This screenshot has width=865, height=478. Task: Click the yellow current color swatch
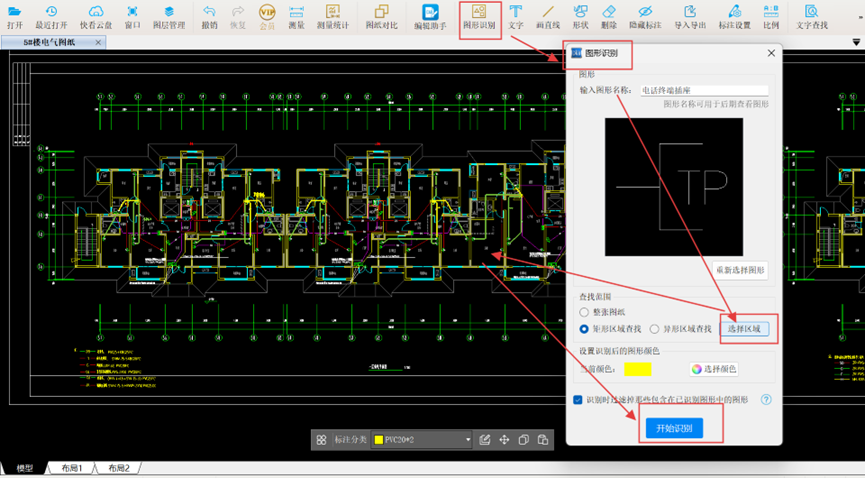coord(637,369)
